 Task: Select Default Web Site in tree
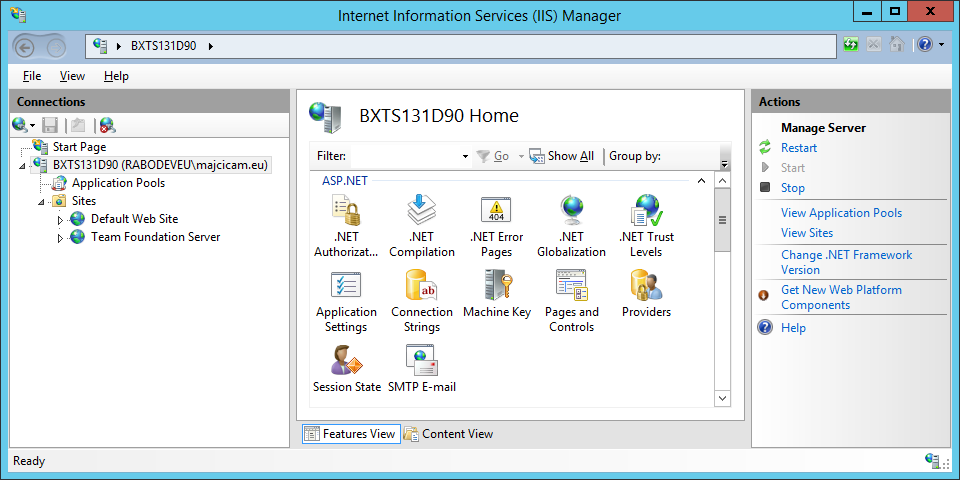click(135, 219)
